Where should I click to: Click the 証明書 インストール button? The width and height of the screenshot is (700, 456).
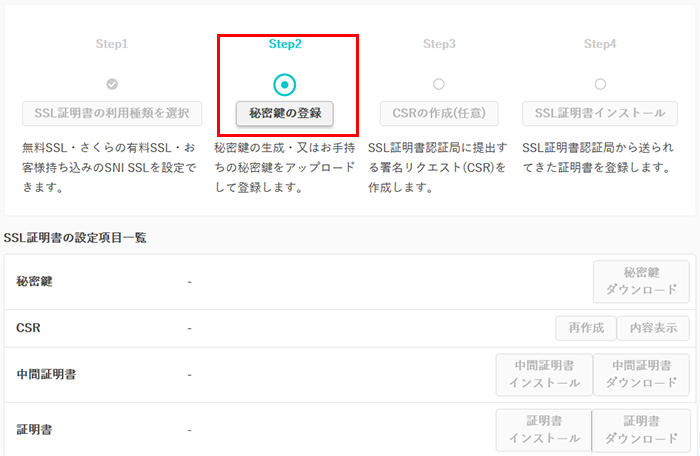[x=544, y=429]
